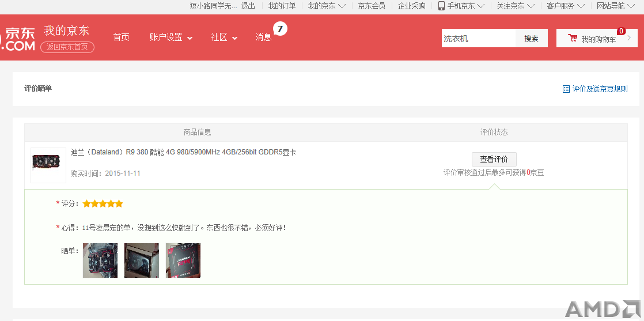Click the username 短小路同学无...
This screenshot has width=644, height=321.
pos(214,6)
